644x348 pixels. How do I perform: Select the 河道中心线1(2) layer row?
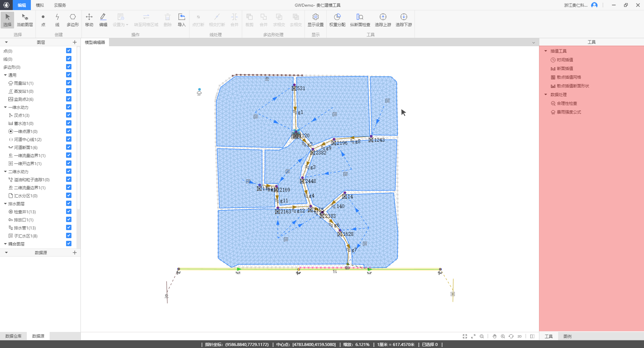pyautogui.click(x=38, y=139)
